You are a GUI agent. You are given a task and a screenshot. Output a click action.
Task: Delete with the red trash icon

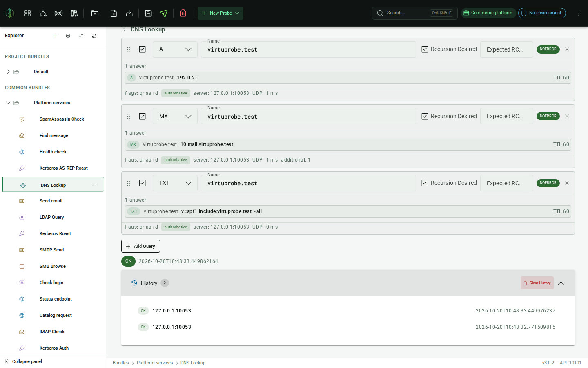point(183,13)
